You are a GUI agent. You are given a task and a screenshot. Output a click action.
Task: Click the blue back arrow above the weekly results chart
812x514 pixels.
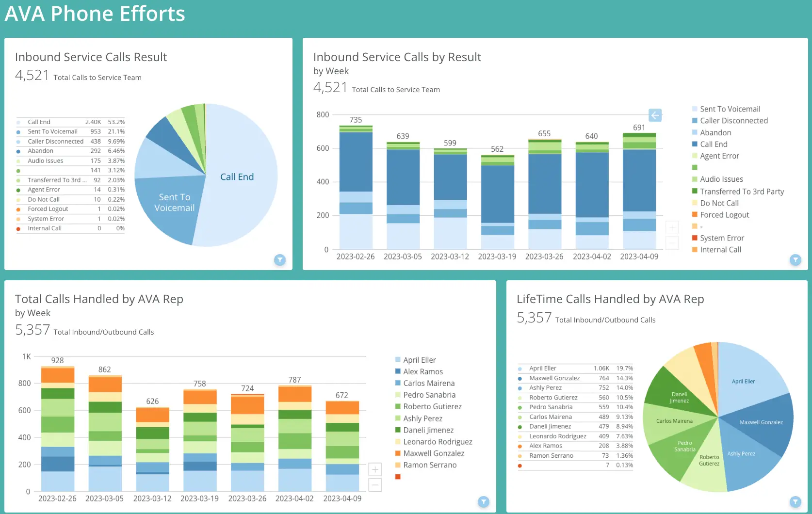click(x=655, y=115)
